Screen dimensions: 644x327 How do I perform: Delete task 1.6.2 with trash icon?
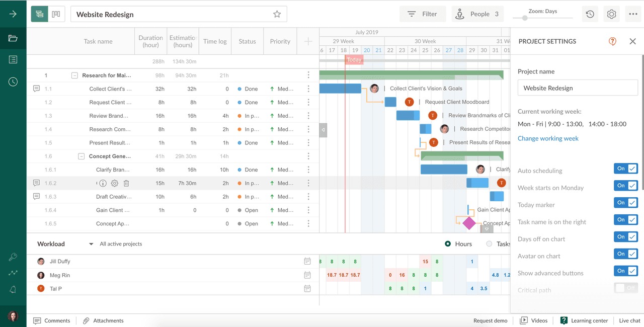[x=126, y=184]
